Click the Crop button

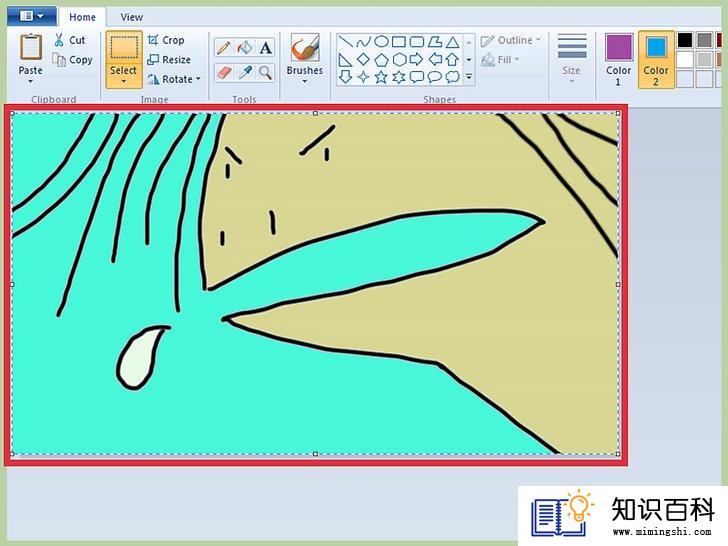tap(166, 40)
